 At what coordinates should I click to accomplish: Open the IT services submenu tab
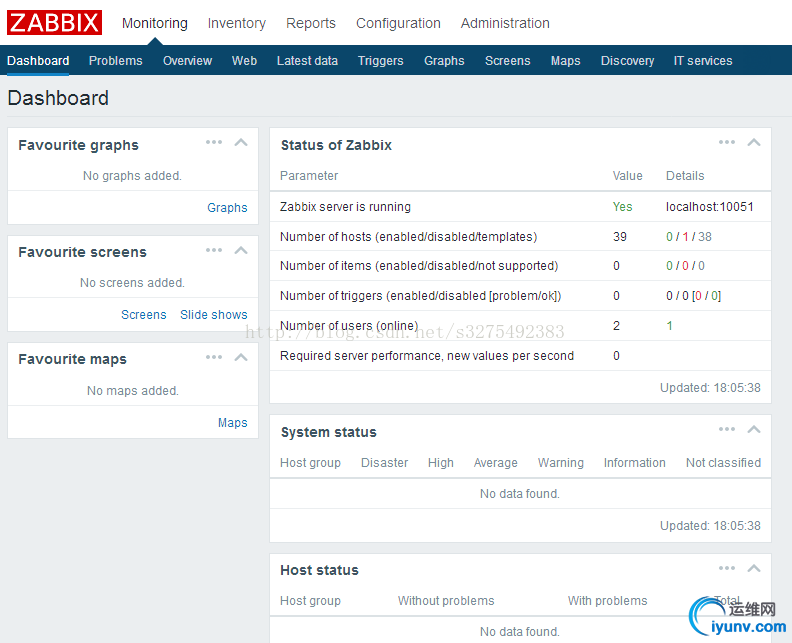[x=703, y=61]
